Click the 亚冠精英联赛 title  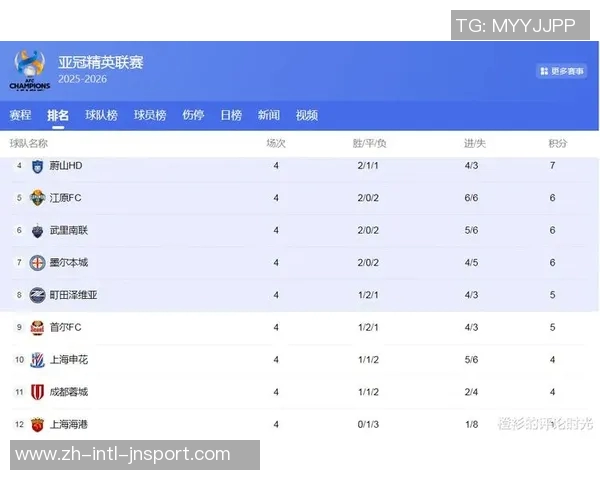[101, 62]
